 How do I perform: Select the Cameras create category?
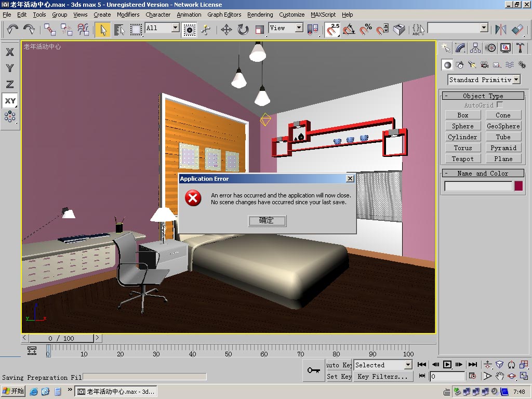click(x=485, y=65)
